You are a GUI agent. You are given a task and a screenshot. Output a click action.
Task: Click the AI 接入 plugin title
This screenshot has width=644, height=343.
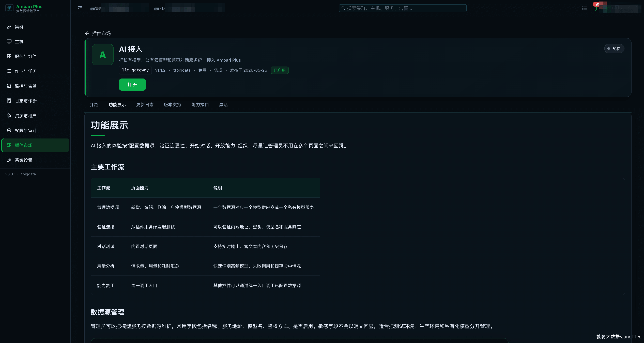point(131,49)
